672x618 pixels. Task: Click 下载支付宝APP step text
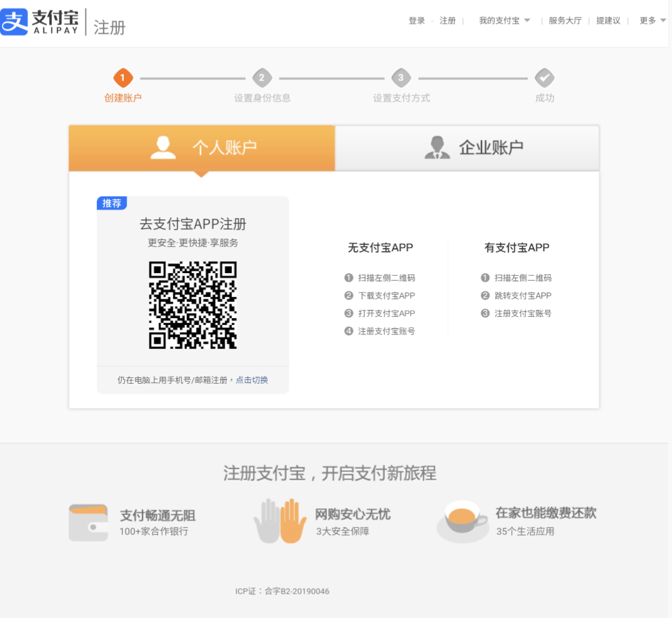tap(386, 296)
